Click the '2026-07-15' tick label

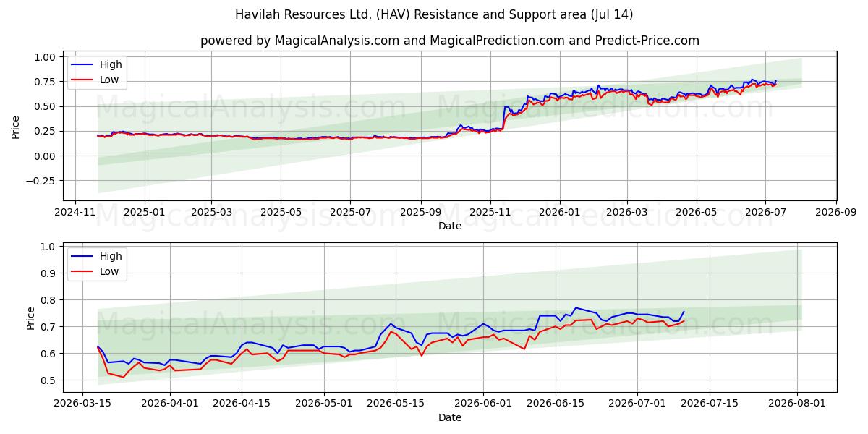[x=709, y=404]
